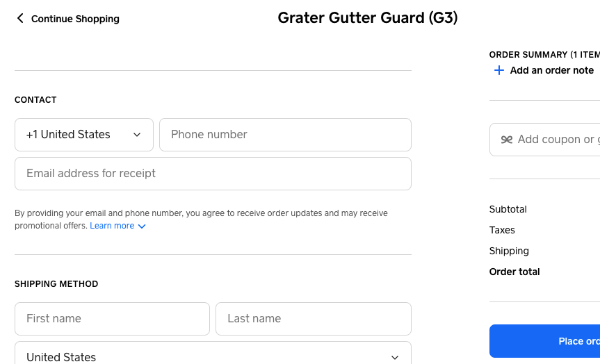600x364 pixels.
Task: Select Add an order note
Action: coord(552,70)
